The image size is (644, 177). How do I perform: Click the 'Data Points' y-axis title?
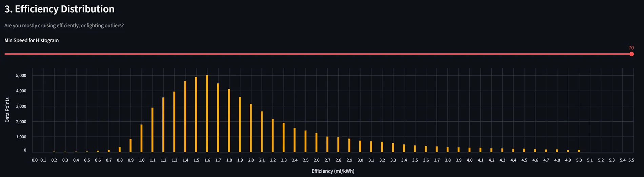coord(7,110)
